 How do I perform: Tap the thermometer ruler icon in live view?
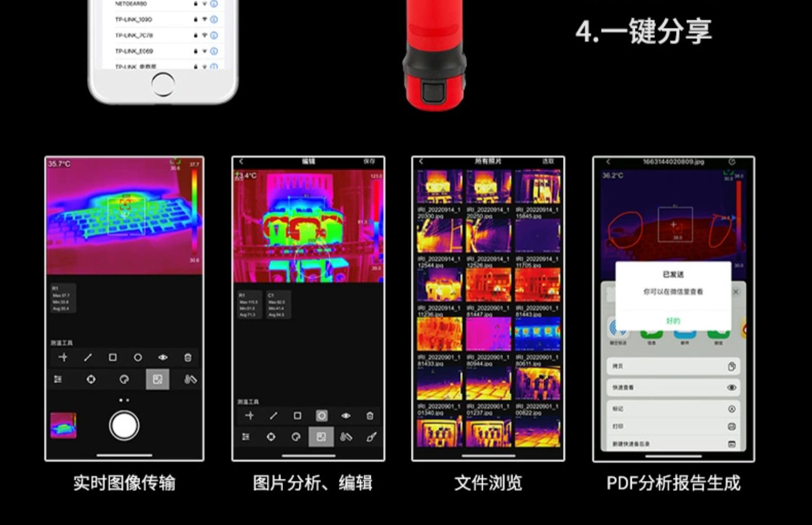[x=190, y=379]
